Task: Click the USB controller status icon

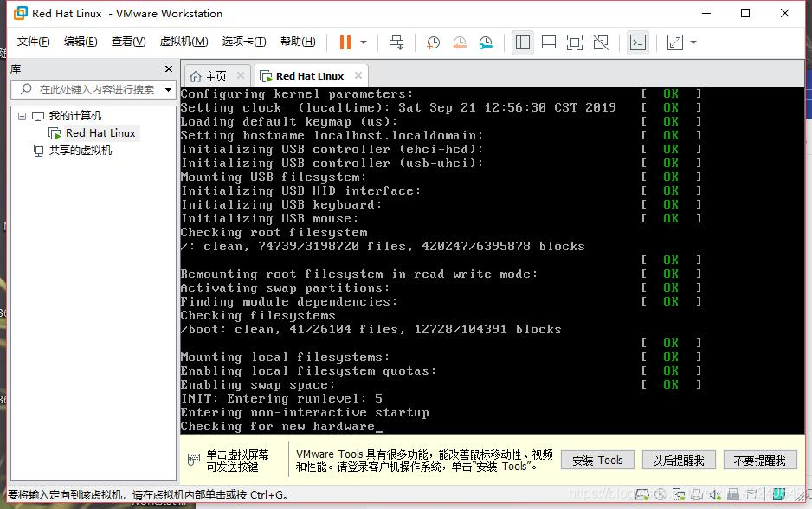Action: [733, 494]
